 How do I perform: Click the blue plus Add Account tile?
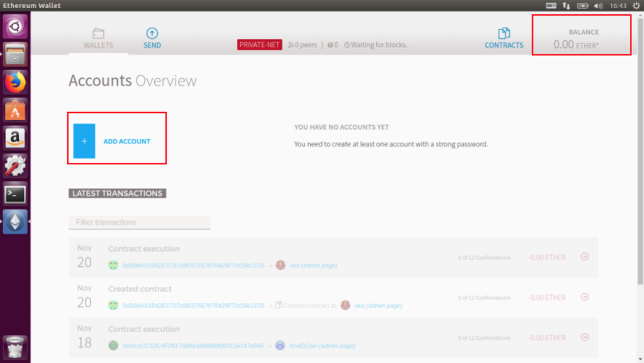point(84,141)
